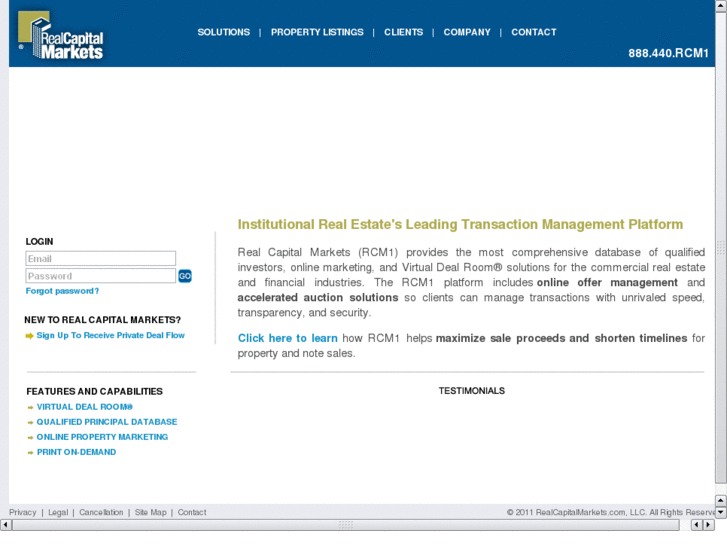The width and height of the screenshot is (727, 545).
Task: Click New To Real Capital Markets? heading
Action: point(102,320)
